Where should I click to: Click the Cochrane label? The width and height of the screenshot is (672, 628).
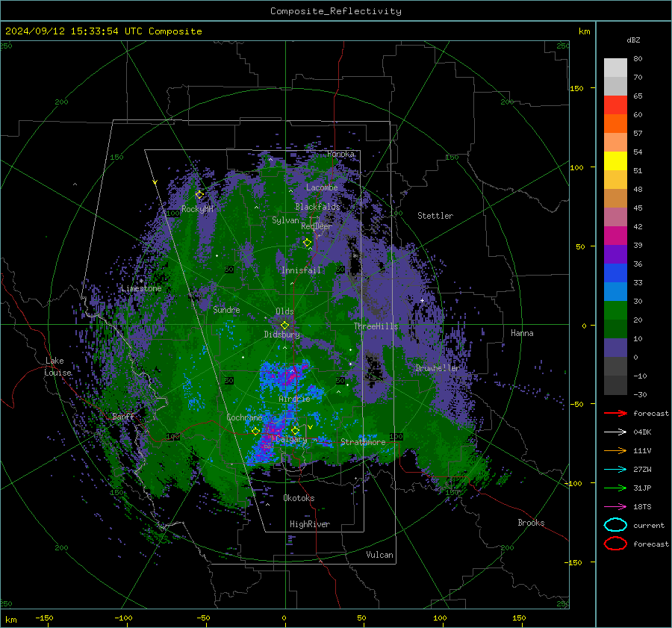[x=244, y=417]
